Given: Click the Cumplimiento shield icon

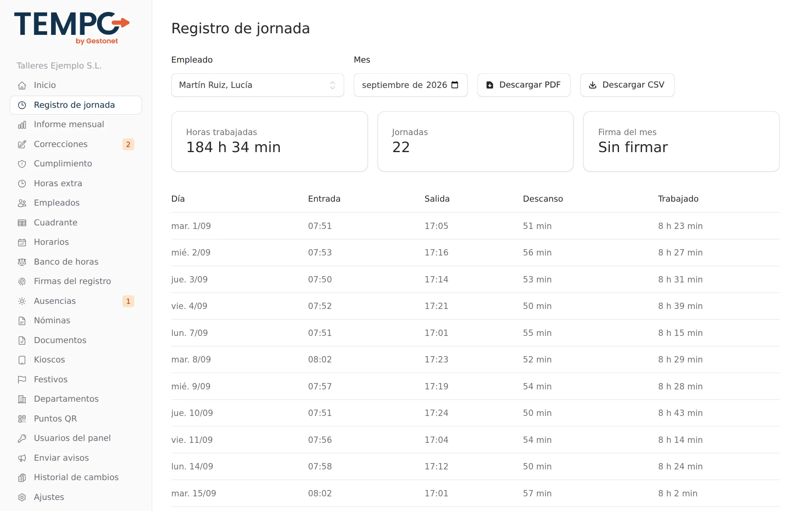Looking at the screenshot, I should [x=22, y=164].
